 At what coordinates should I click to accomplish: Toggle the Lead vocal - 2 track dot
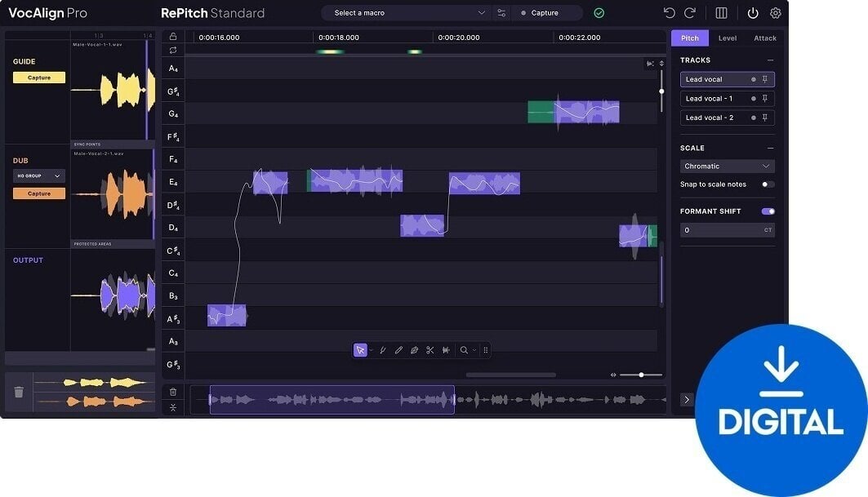tap(754, 118)
